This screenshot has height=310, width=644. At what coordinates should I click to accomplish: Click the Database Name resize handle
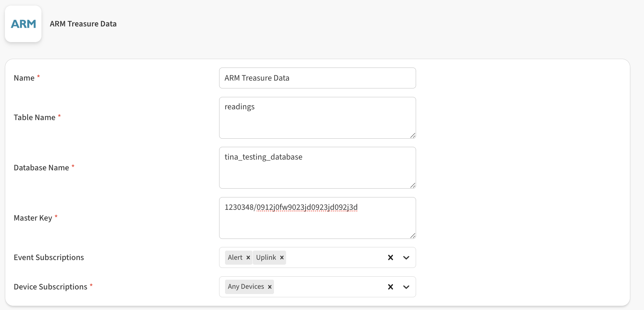[413, 185]
